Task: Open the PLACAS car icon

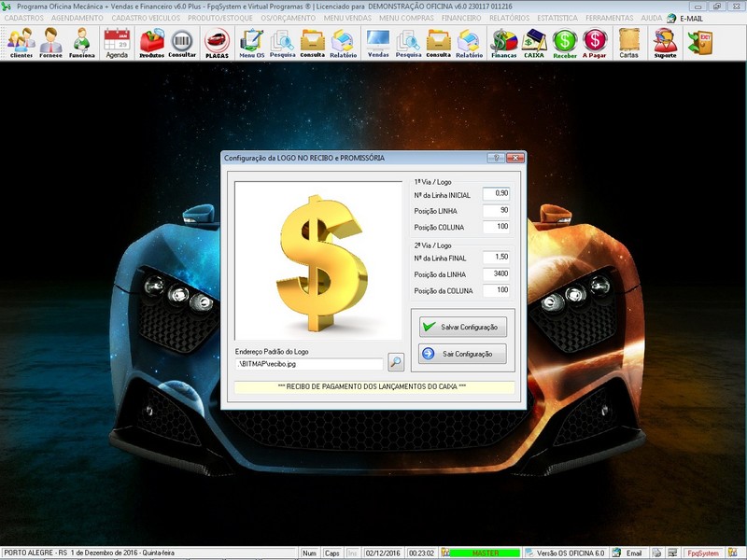Action: point(217,43)
